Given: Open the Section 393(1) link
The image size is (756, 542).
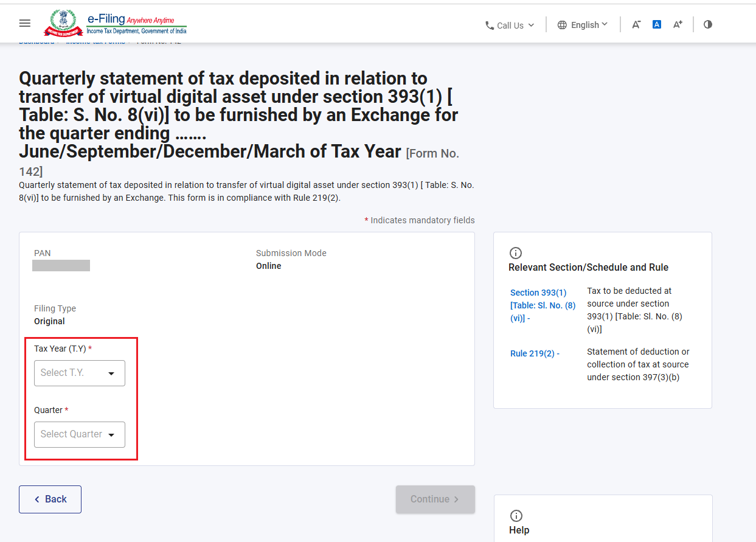Looking at the screenshot, I should [x=543, y=305].
